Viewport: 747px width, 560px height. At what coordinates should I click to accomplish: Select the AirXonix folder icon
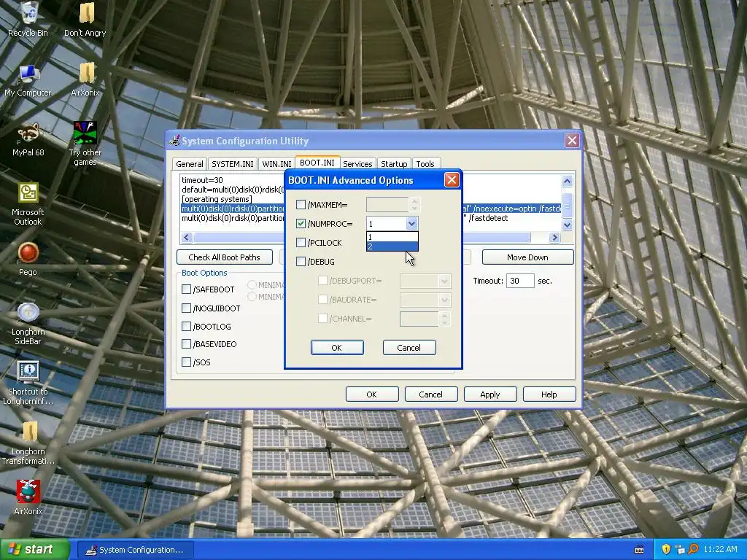(x=85, y=79)
